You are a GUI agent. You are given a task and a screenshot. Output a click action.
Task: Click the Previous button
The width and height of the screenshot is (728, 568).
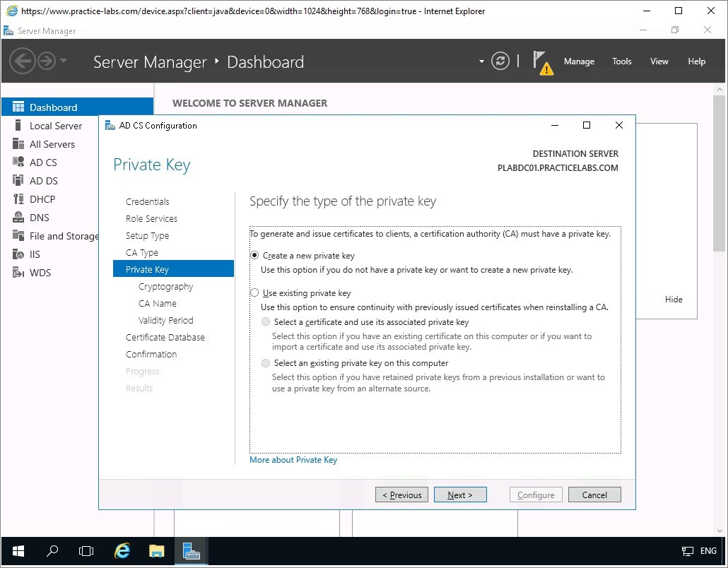(x=401, y=495)
